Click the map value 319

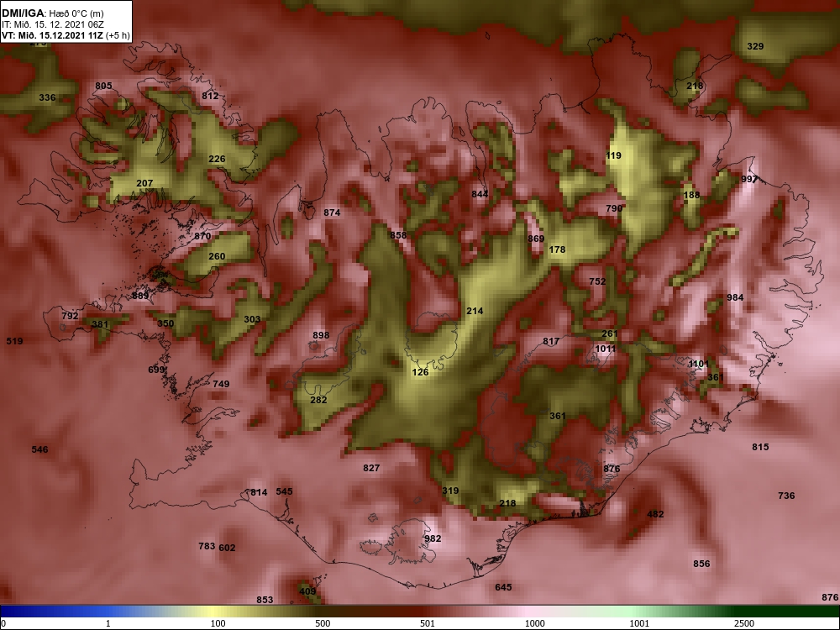point(450,491)
